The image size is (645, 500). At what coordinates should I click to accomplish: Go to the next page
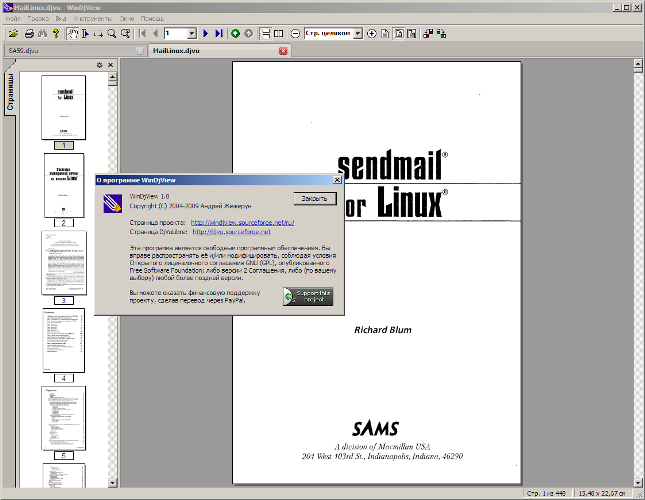pos(206,34)
